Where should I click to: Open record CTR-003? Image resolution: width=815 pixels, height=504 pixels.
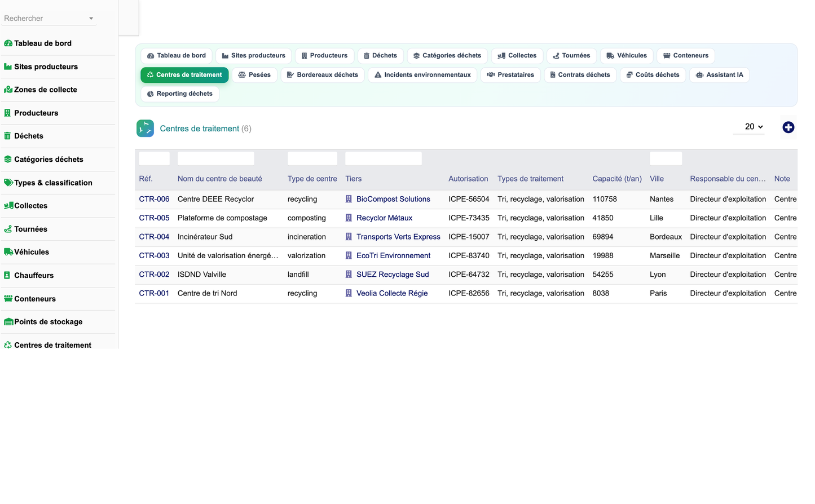[155, 256]
